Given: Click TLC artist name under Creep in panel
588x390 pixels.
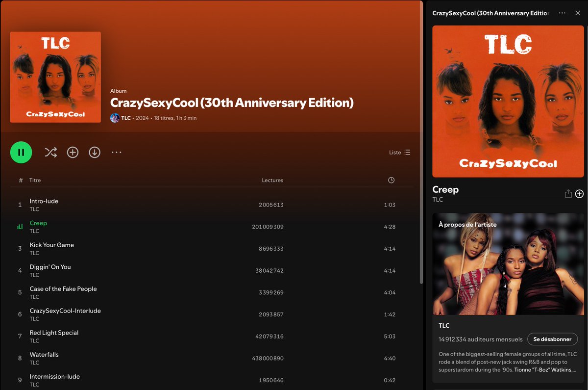Looking at the screenshot, I should 438,200.
